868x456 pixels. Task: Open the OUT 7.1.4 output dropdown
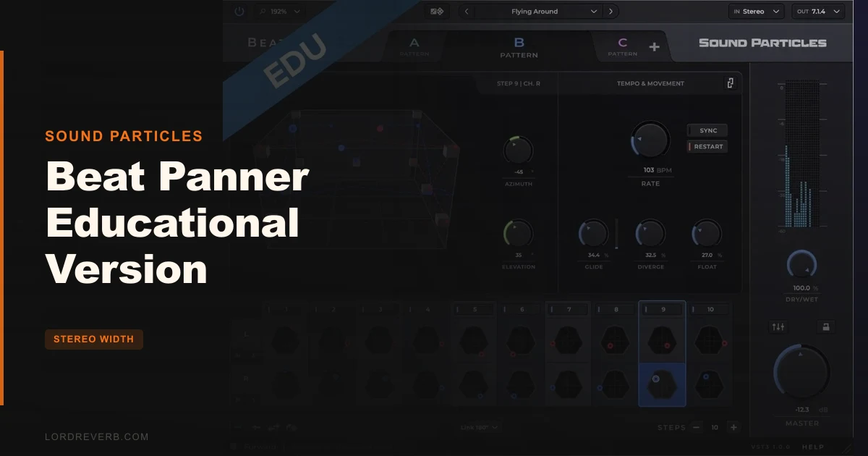point(818,11)
